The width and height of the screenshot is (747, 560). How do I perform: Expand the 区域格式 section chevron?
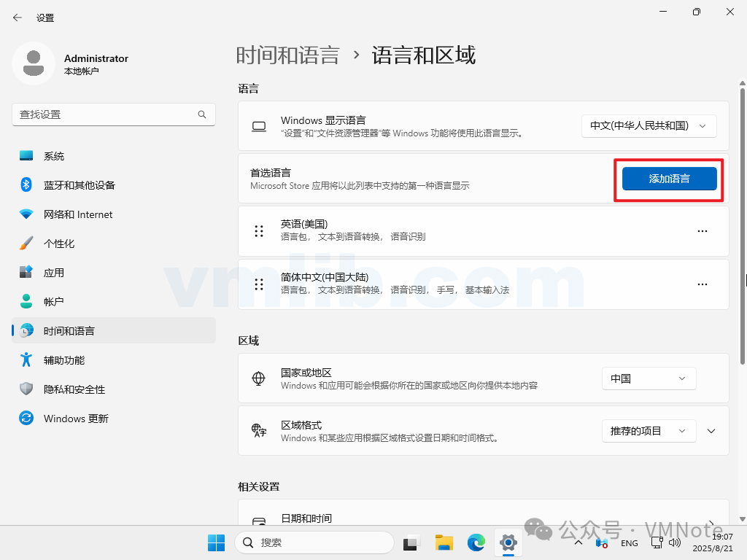click(712, 431)
